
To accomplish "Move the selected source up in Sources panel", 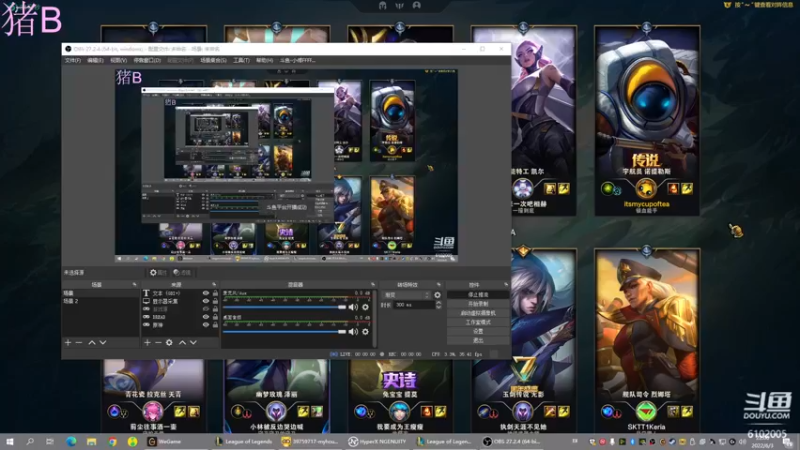I will coord(182,342).
